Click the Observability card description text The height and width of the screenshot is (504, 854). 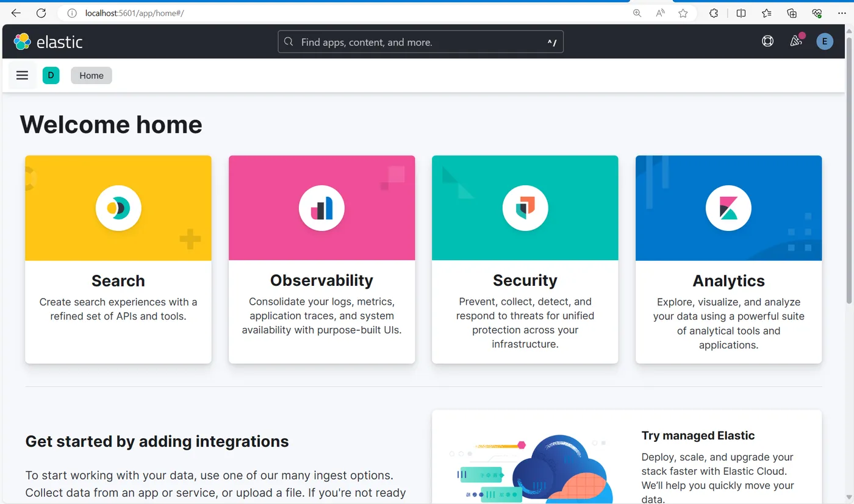pyautogui.click(x=321, y=316)
